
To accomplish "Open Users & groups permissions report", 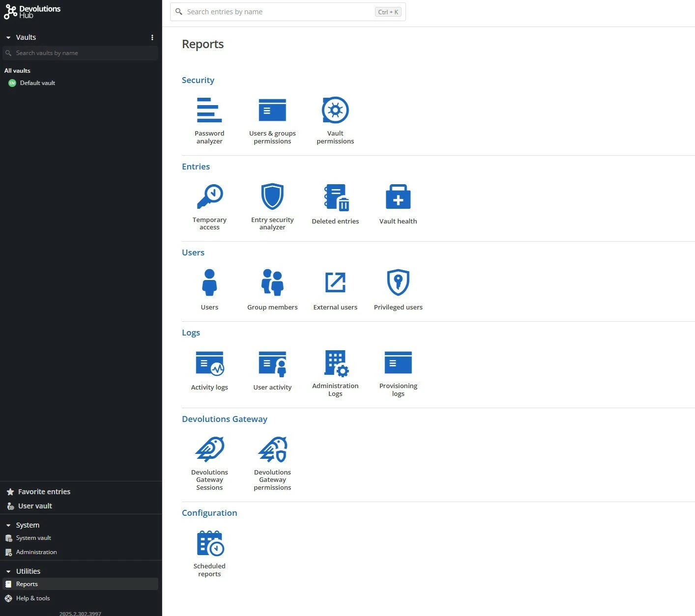I will point(272,121).
